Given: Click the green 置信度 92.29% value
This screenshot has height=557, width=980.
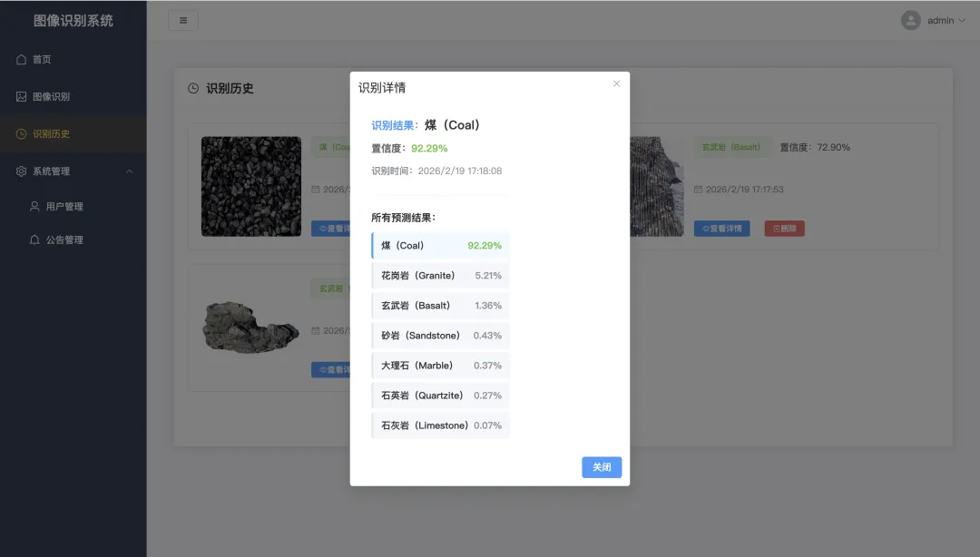Looking at the screenshot, I should (x=429, y=149).
